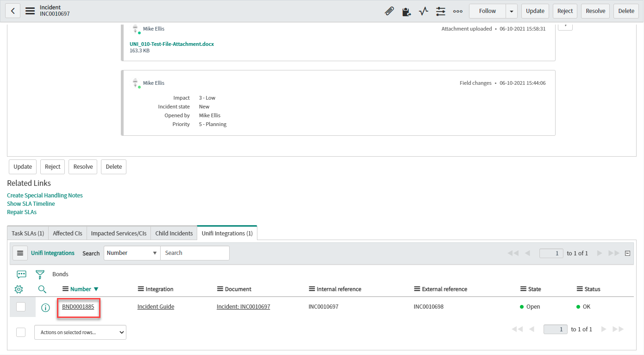Viewport: 644px width, 355px height.
Task: Preview record BND0001885 info icon
Action: [45, 307]
